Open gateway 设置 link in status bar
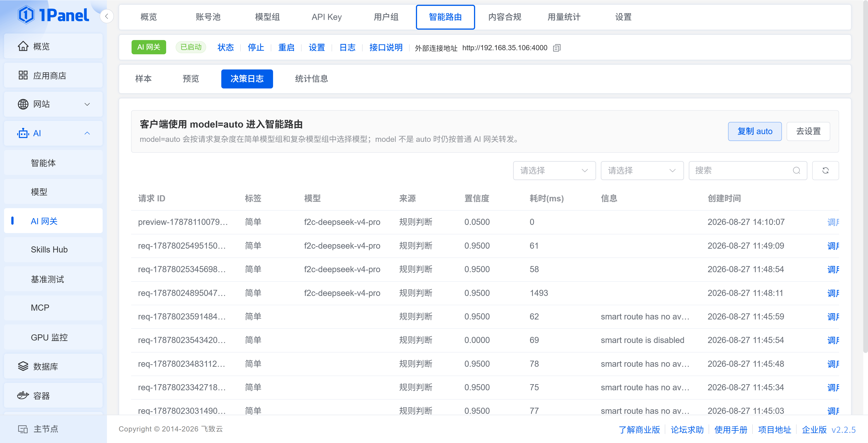The height and width of the screenshot is (443, 868). (317, 47)
